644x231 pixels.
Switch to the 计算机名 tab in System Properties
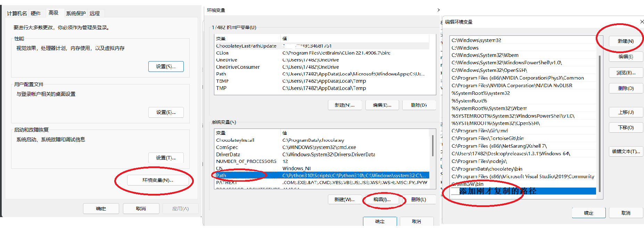pyautogui.click(x=17, y=13)
